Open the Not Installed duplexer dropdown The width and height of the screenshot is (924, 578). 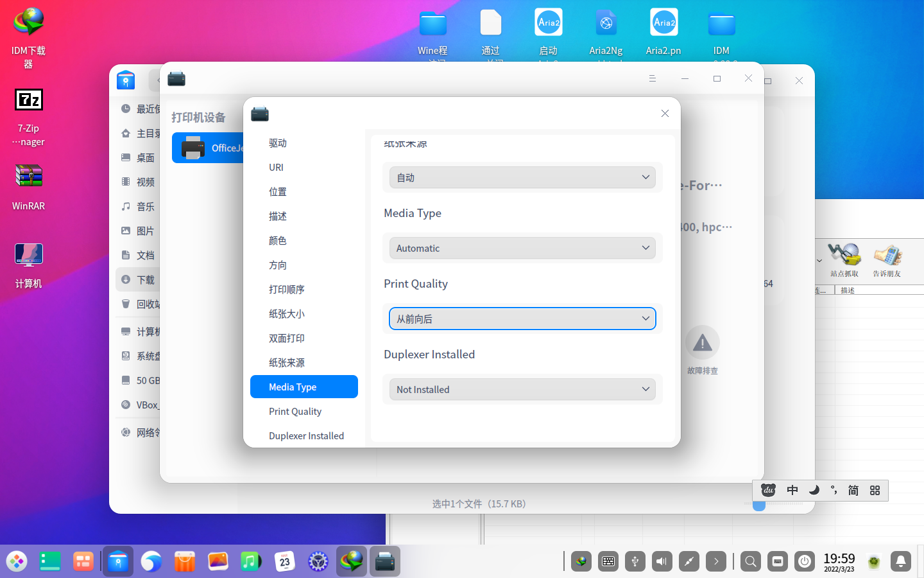(522, 389)
